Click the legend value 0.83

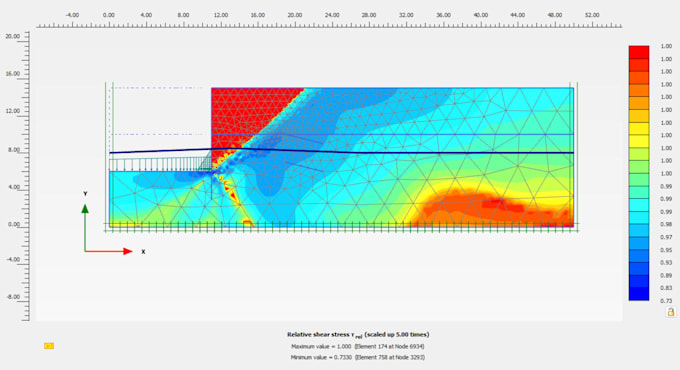pyautogui.click(x=666, y=288)
